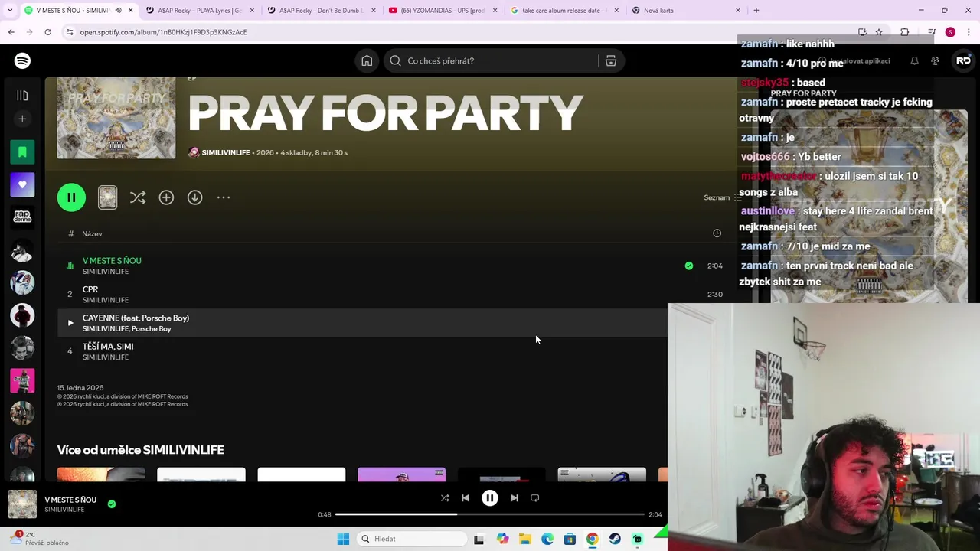
Task: Open the Více od umělce SIMILIVINLIFE section
Action: click(140, 450)
